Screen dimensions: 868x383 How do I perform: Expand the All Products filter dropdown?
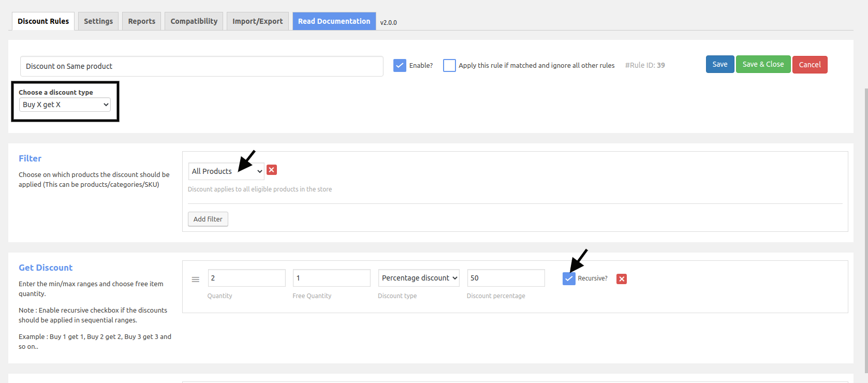226,171
